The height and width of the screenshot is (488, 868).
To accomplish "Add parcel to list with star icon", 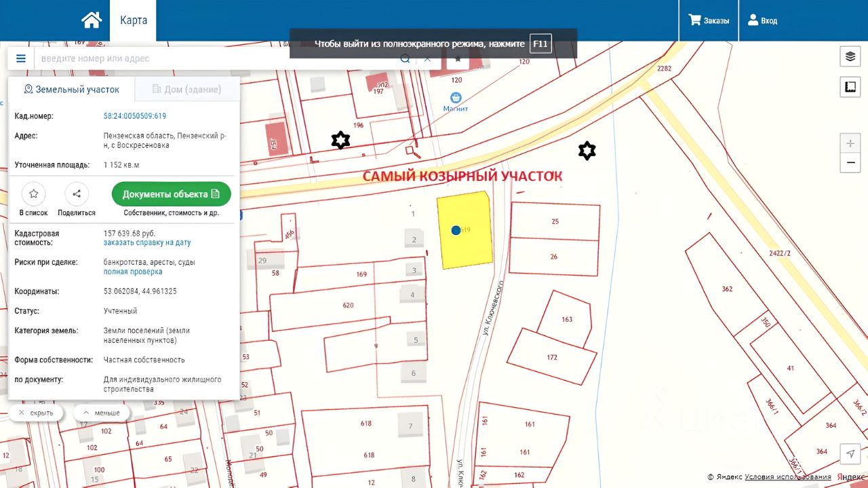I will 34,194.
